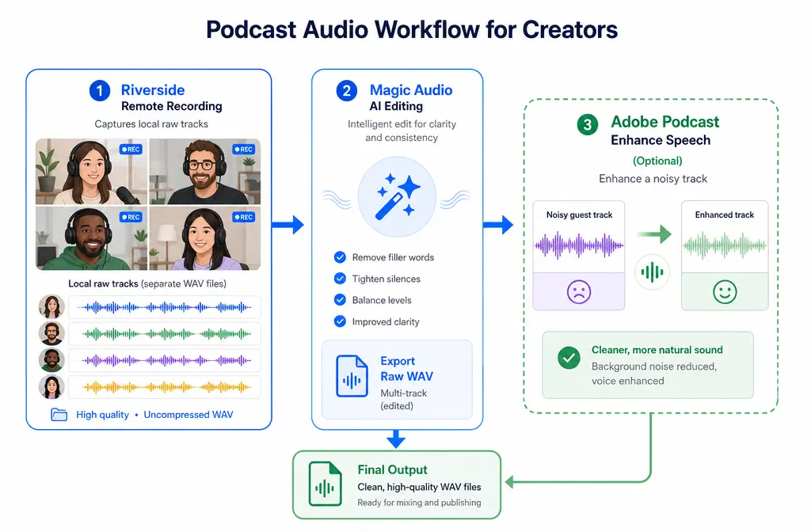Click the Uncompressed WAV label
Screen dimensions: 811x532
(188, 415)
